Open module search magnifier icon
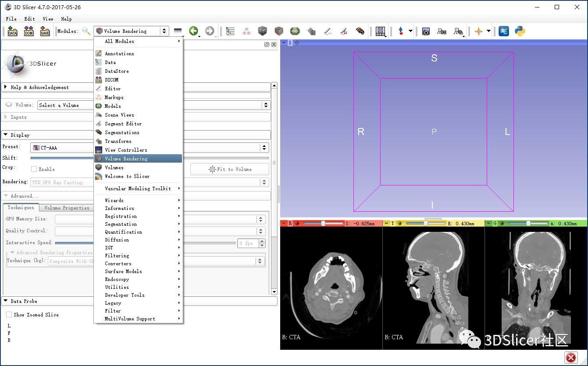Image resolution: width=588 pixels, height=366 pixels. coord(86,31)
